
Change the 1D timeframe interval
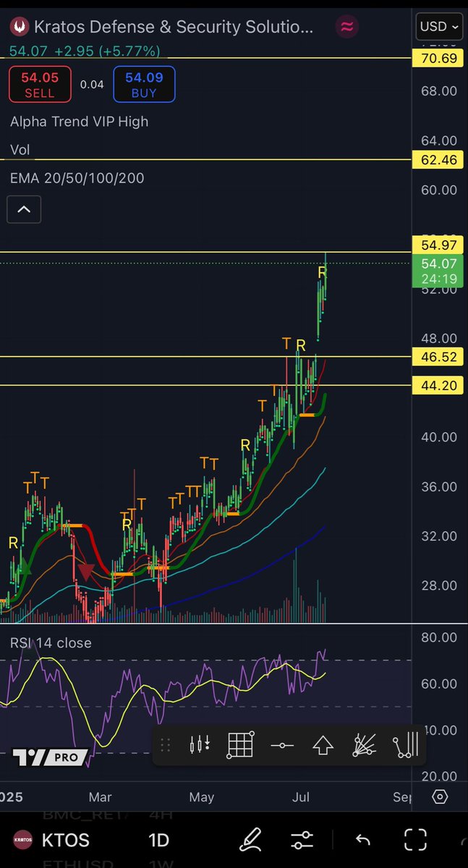click(158, 840)
